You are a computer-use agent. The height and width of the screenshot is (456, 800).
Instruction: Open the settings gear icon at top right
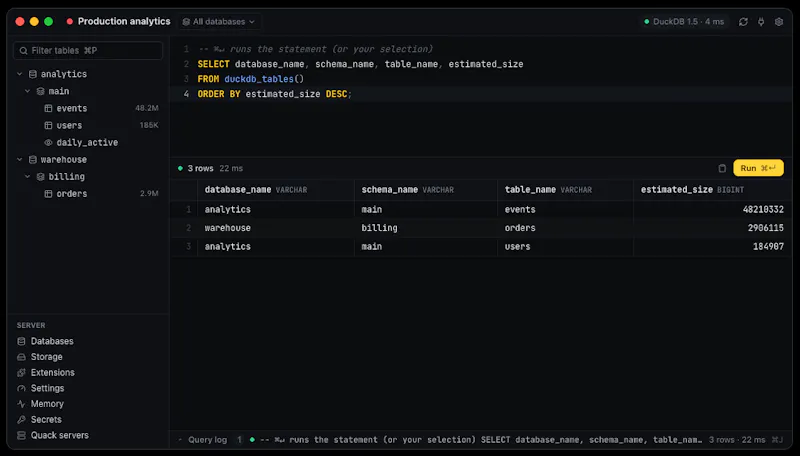coord(779,21)
